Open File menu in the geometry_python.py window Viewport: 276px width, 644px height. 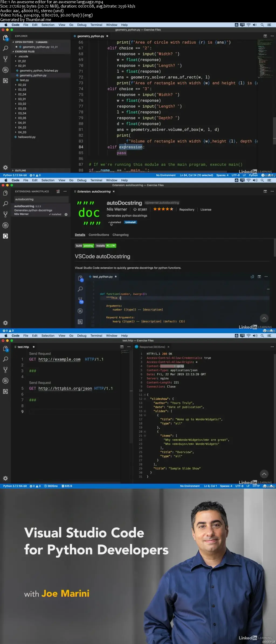click(26, 25)
